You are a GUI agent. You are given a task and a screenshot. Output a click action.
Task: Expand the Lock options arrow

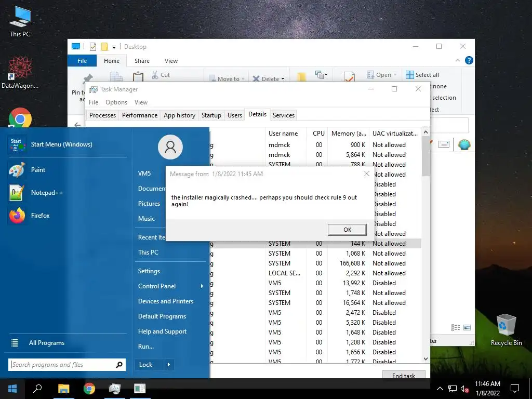169,365
